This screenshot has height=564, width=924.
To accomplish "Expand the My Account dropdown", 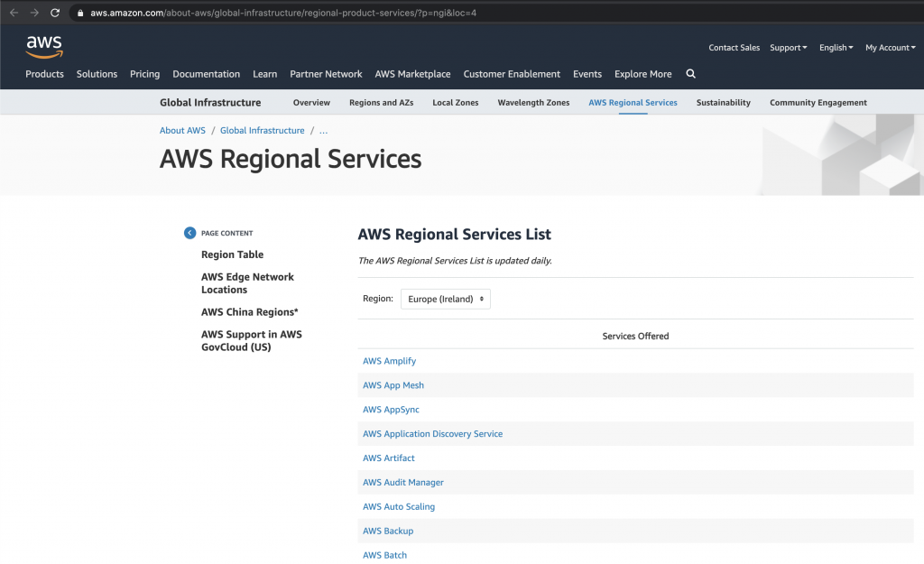I will point(890,47).
